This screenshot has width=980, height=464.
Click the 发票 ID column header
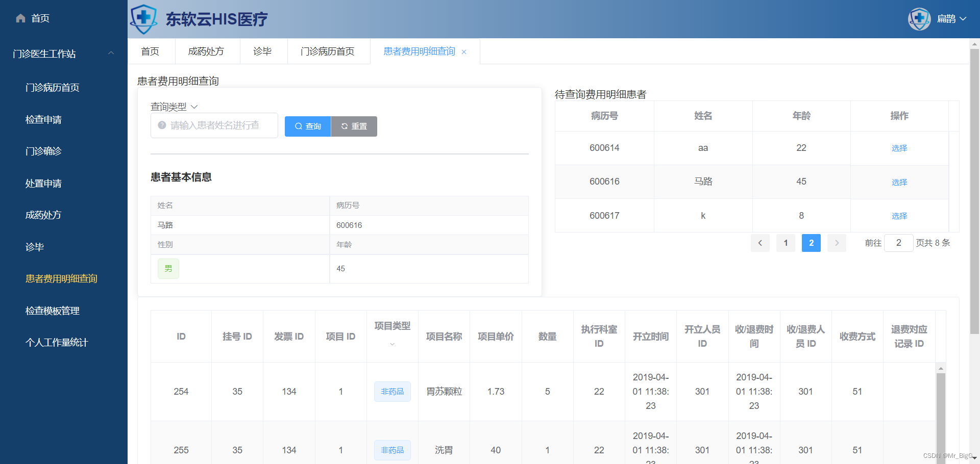coord(289,337)
